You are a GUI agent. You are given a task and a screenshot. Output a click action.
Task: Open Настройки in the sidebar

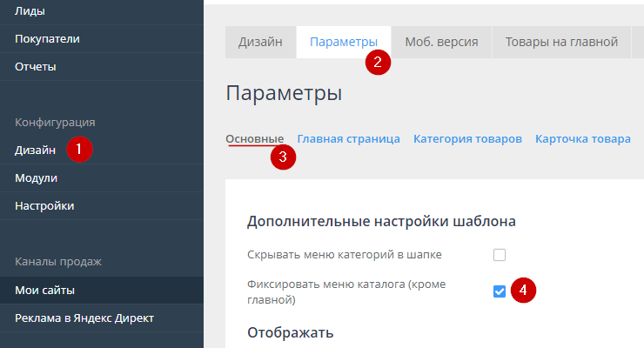click(44, 205)
